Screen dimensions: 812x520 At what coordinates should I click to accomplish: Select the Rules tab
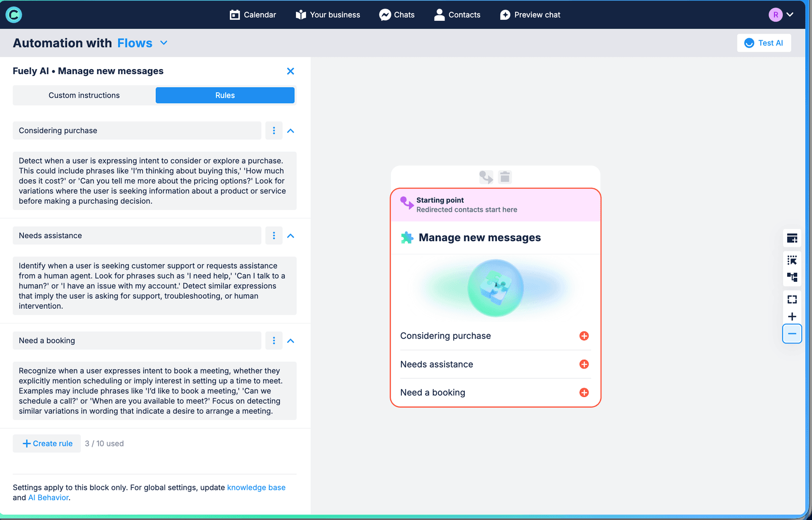click(x=225, y=95)
